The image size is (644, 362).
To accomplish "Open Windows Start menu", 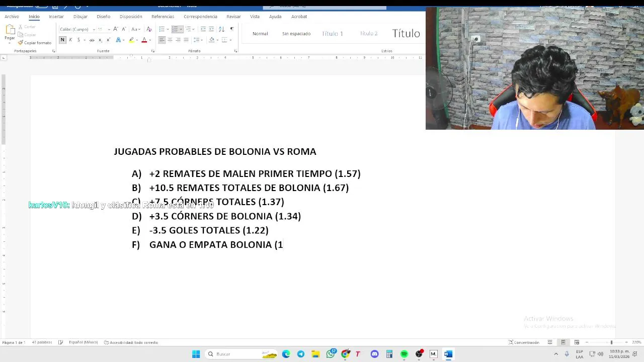I will 196,354.
